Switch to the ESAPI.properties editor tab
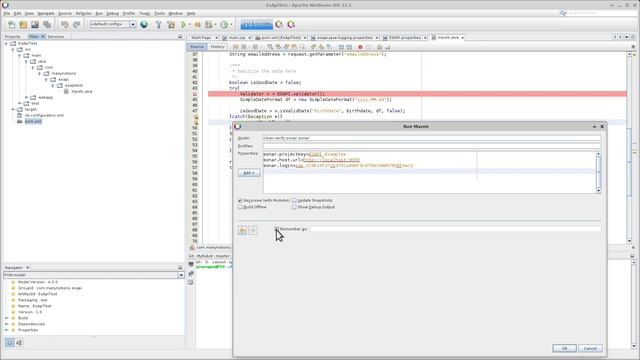Viewport: 640px width, 360px height. point(405,38)
